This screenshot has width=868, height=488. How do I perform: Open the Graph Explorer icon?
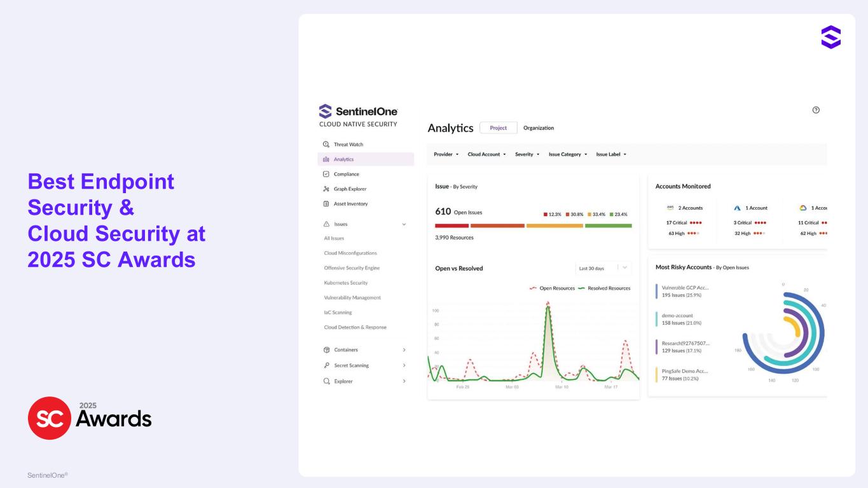click(326, 189)
